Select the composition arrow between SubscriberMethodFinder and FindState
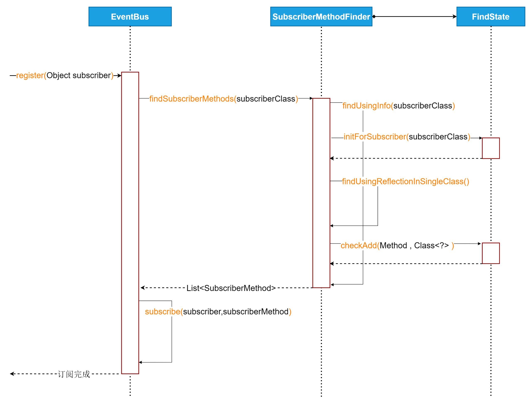Image resolution: width=532 pixels, height=406 pixels. click(x=414, y=16)
